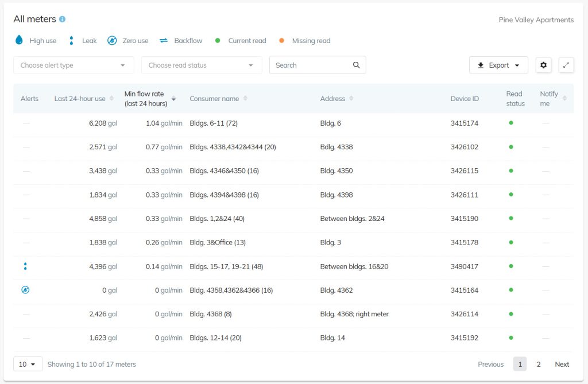
Task: Open the rows-per-page dropdown showing 10
Action: 28,364
